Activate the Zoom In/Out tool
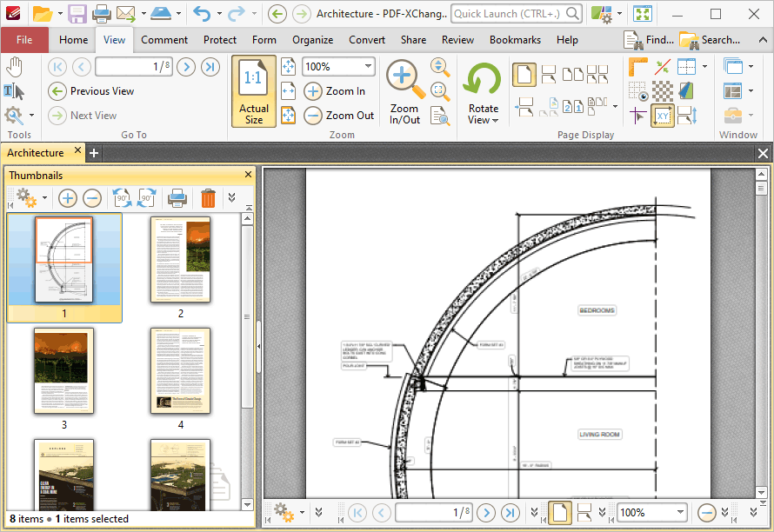 (x=403, y=86)
